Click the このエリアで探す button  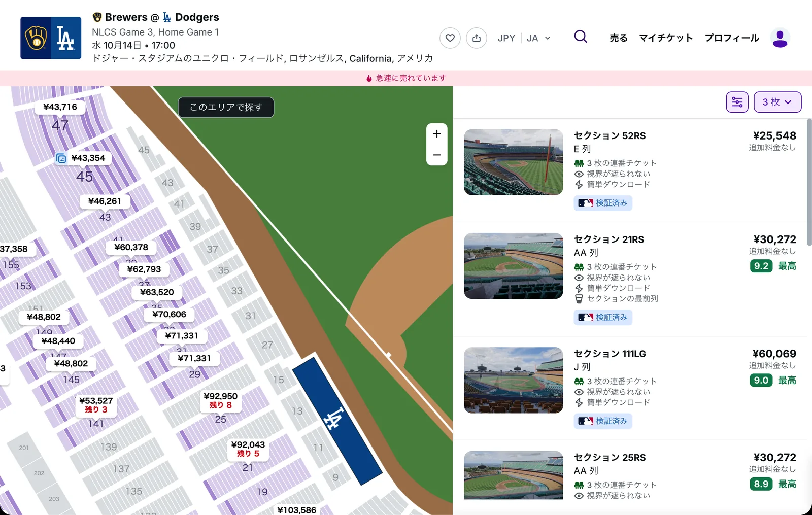[226, 107]
